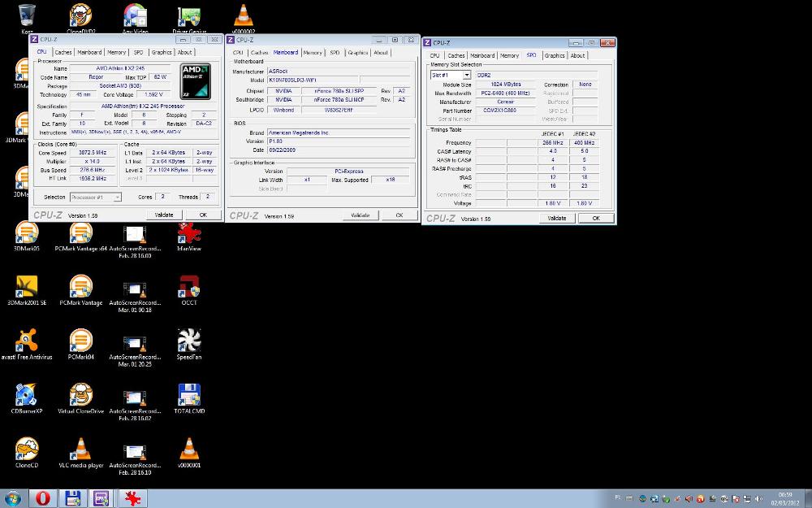Screen dimensions: 812x508
Task: Launch PCMark Vantage x64 shortcut
Action: coord(80,236)
